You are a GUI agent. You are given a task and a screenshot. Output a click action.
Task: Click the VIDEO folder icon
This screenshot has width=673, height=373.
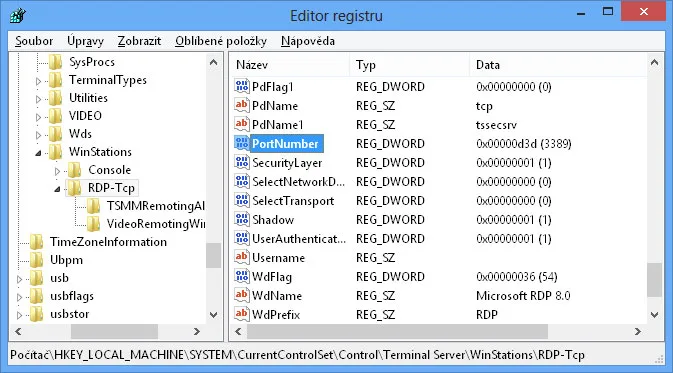(56, 116)
